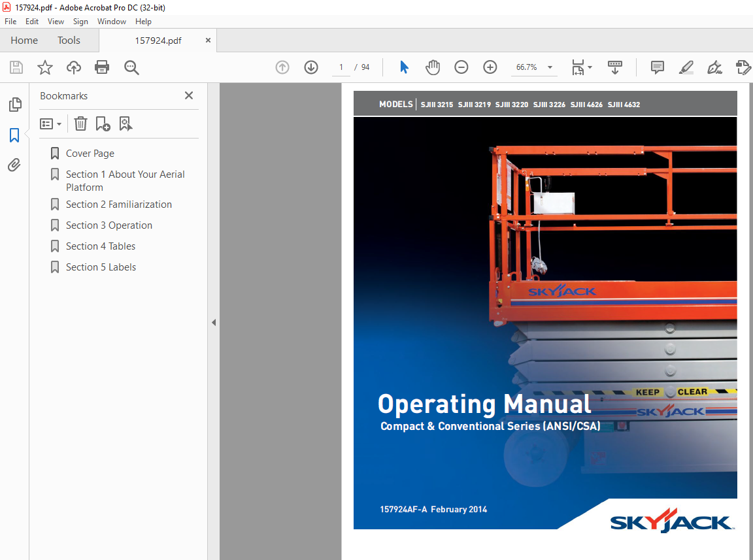This screenshot has width=753, height=560.
Task: Open the Sign document tool
Action: (x=714, y=67)
